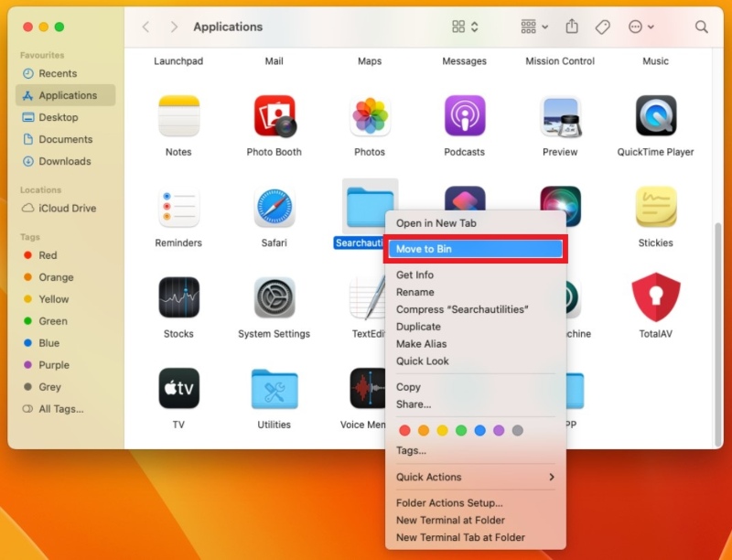Image resolution: width=732 pixels, height=560 pixels.
Task: Choose Folder Actions Setup… entry
Action: (x=475, y=502)
